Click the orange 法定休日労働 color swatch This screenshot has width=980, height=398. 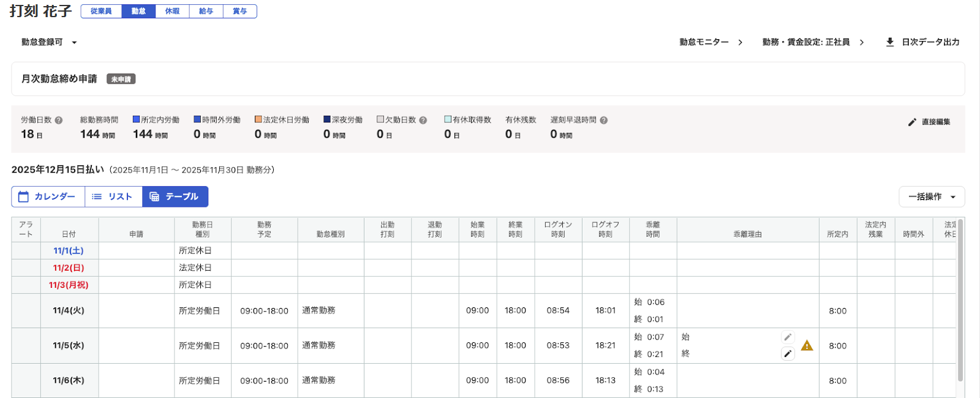(258, 119)
